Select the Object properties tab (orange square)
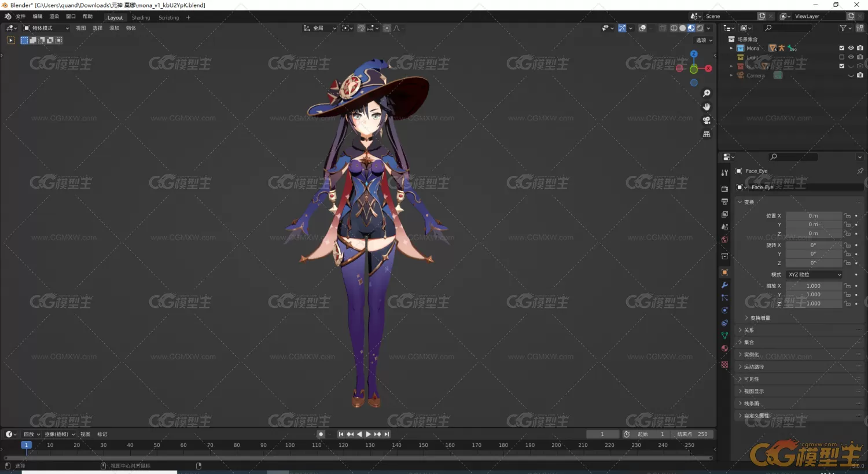 pos(724,272)
